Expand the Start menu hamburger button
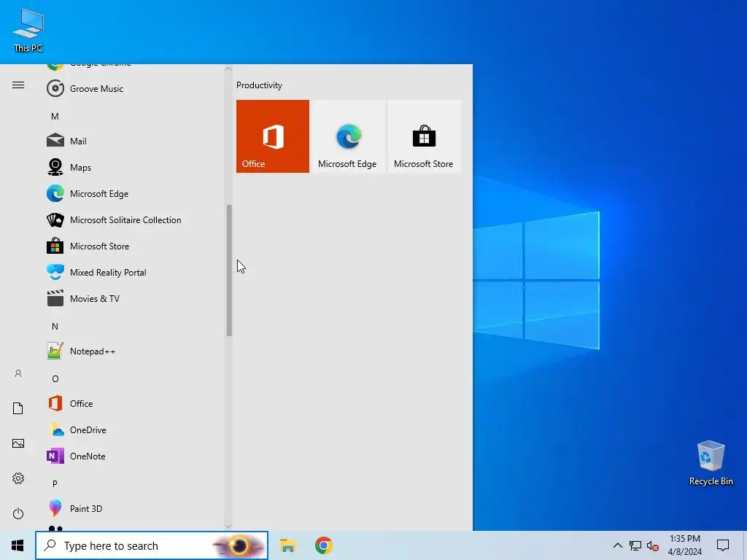Screen dimensions: 747x560 [x=18, y=85]
